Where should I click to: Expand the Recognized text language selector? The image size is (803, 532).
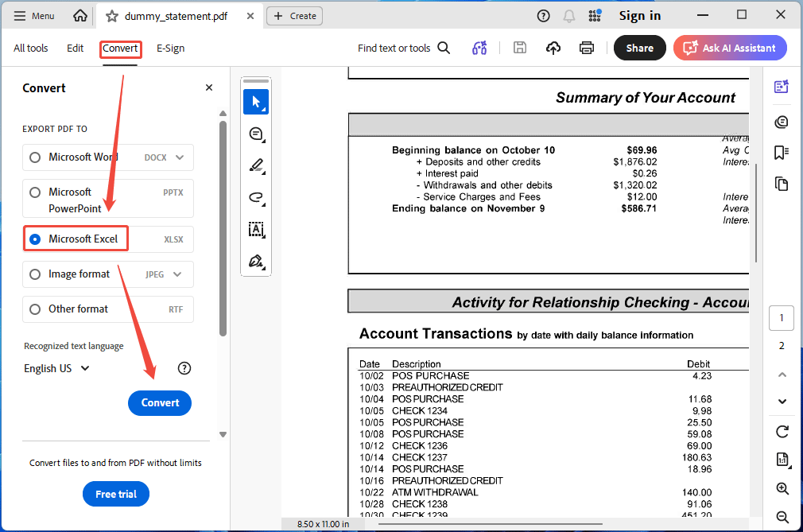(56, 368)
